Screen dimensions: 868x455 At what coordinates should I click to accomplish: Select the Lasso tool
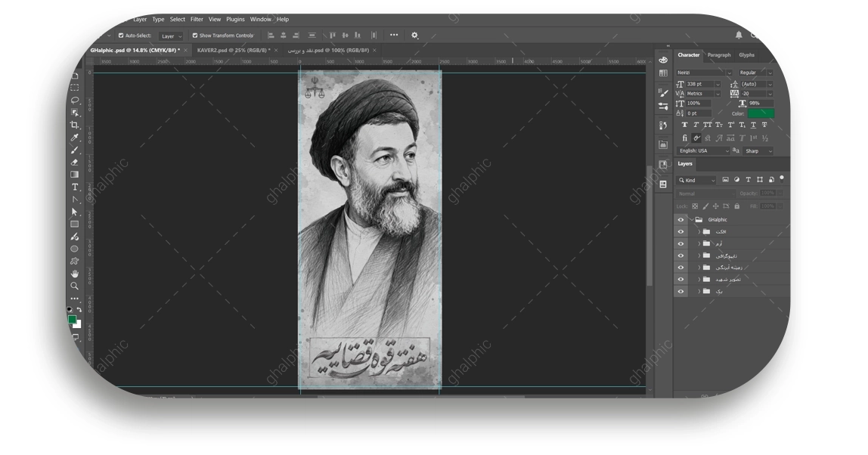(75, 101)
